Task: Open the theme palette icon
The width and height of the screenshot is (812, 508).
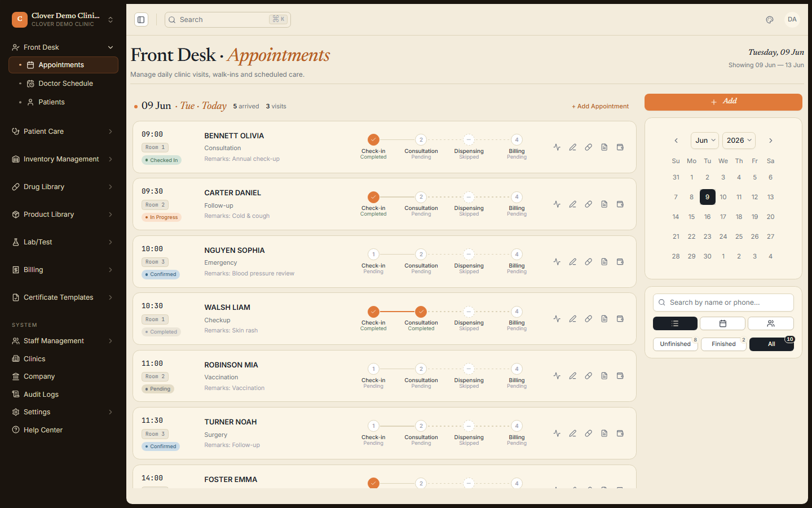Action: click(x=770, y=20)
